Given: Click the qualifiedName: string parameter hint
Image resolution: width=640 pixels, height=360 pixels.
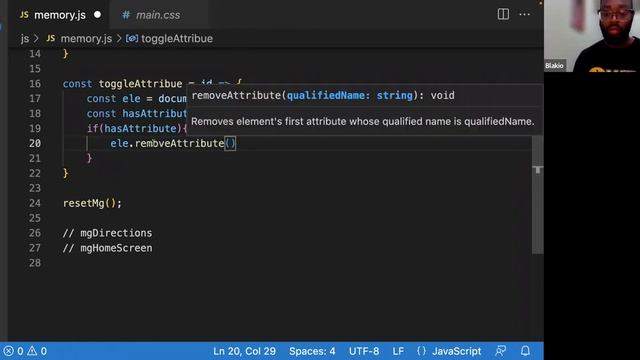Looking at the screenshot, I should click(350, 96).
